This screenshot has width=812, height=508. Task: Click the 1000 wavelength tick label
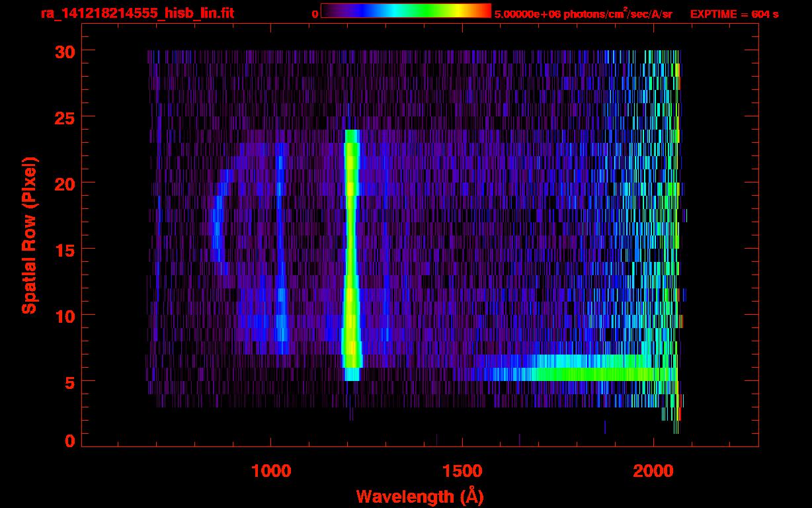click(271, 471)
